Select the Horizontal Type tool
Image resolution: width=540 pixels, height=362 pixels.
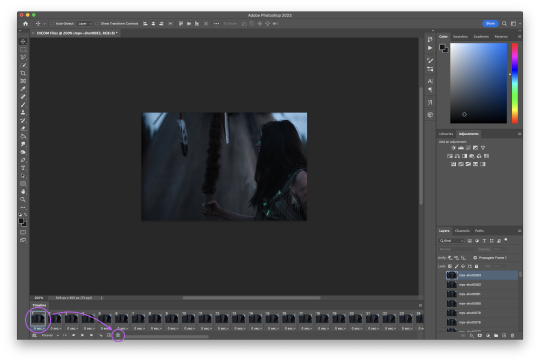[x=23, y=168]
